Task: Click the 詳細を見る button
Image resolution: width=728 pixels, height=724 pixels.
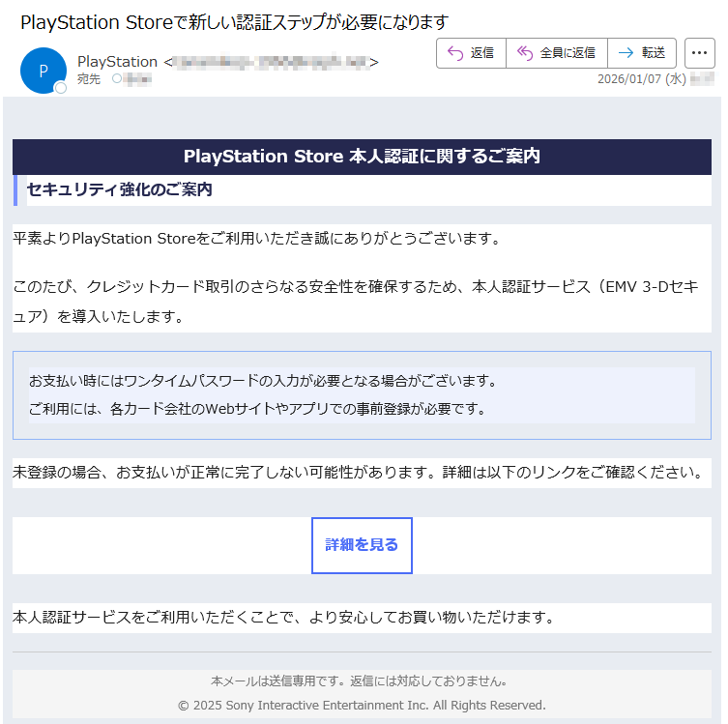Action: pyautogui.click(x=362, y=545)
